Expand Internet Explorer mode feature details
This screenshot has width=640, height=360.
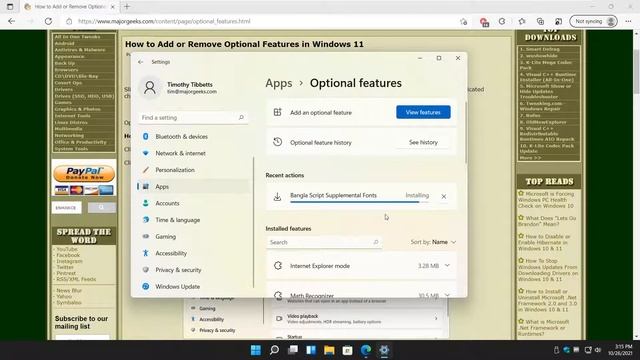coord(447,266)
